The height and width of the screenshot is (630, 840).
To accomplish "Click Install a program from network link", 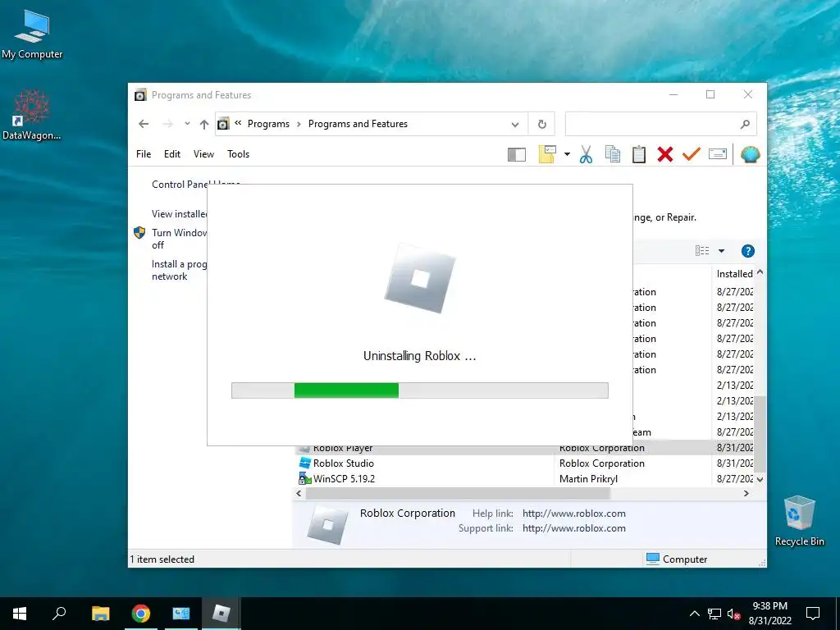I will (179, 270).
